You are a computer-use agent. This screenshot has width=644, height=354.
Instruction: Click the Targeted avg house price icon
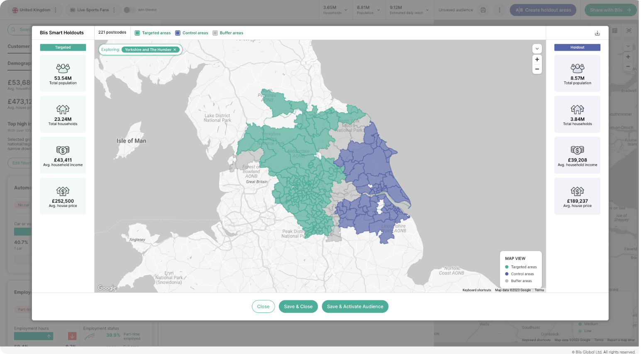coord(63,191)
